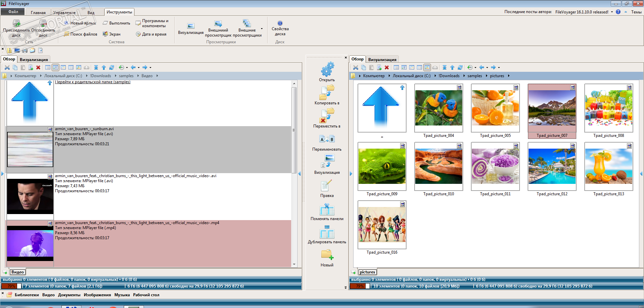Click the left pane 79% disk usage bar
Viewport: 644px width, 308px height.
click(x=11, y=286)
